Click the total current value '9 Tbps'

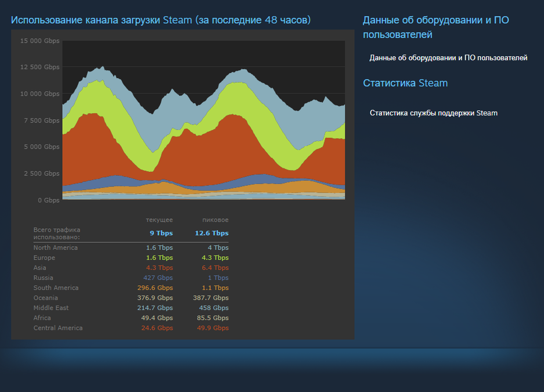161,233
